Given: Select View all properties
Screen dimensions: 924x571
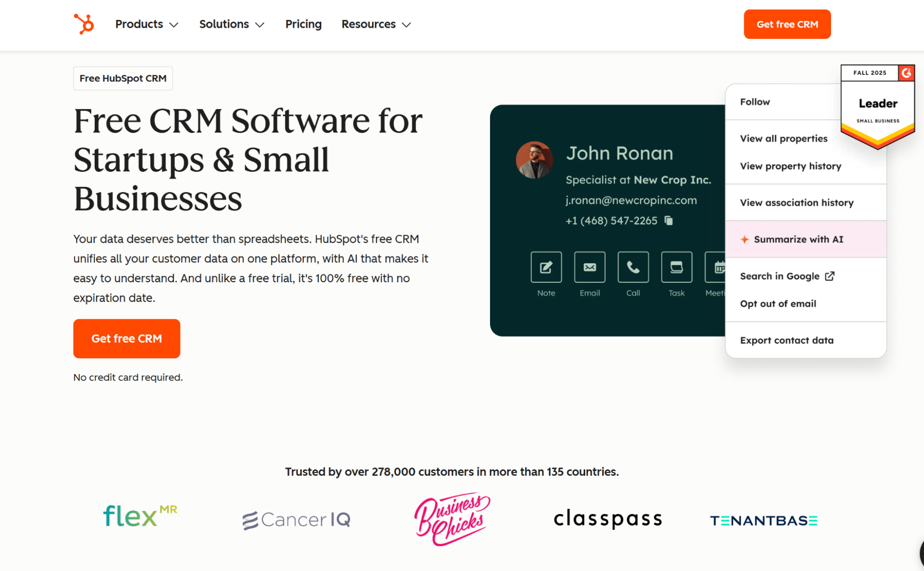Looking at the screenshot, I should click(x=783, y=138).
